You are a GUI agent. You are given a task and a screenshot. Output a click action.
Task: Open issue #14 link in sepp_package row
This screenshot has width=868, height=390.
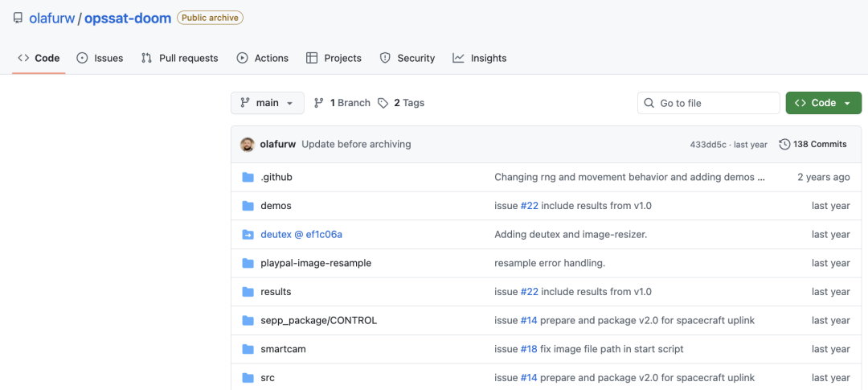529,321
